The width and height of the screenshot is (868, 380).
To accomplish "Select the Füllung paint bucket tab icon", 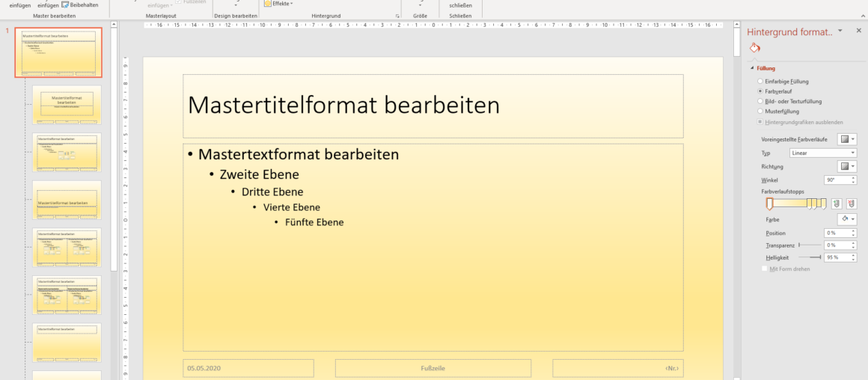I will 754,48.
